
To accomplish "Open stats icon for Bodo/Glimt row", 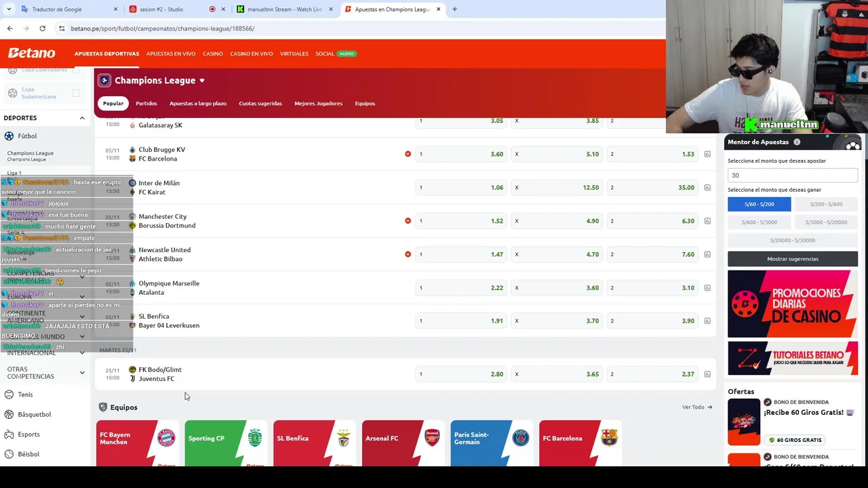I will [707, 374].
